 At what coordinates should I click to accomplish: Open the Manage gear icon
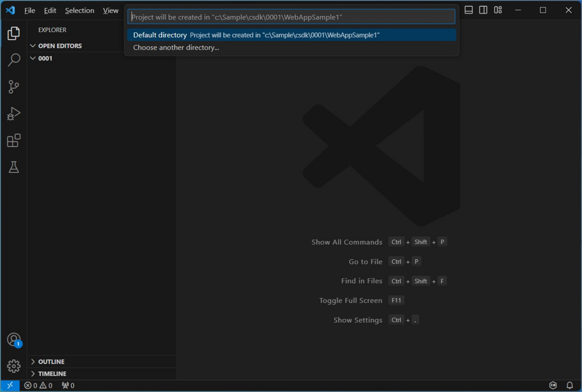(14, 366)
